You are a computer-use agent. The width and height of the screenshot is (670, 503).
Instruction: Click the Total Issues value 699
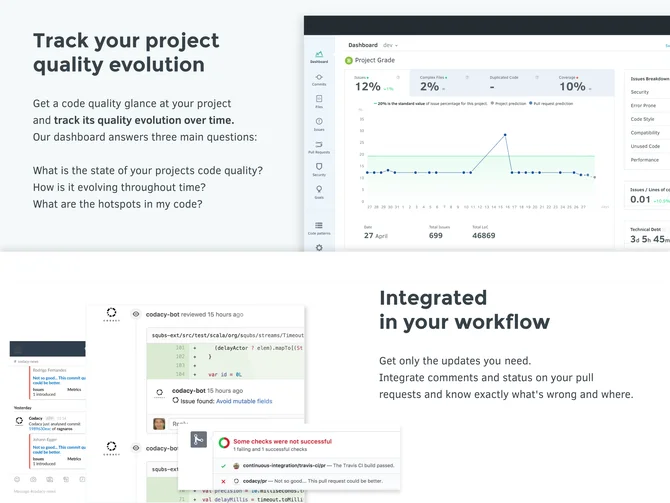[x=435, y=235]
